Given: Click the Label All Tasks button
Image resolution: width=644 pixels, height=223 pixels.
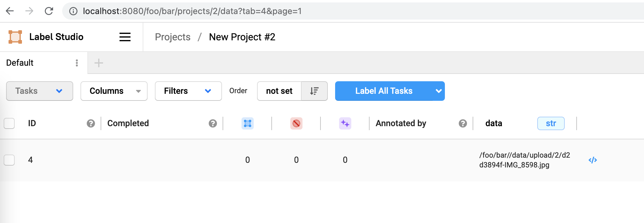Looking at the screenshot, I should coord(384,91).
